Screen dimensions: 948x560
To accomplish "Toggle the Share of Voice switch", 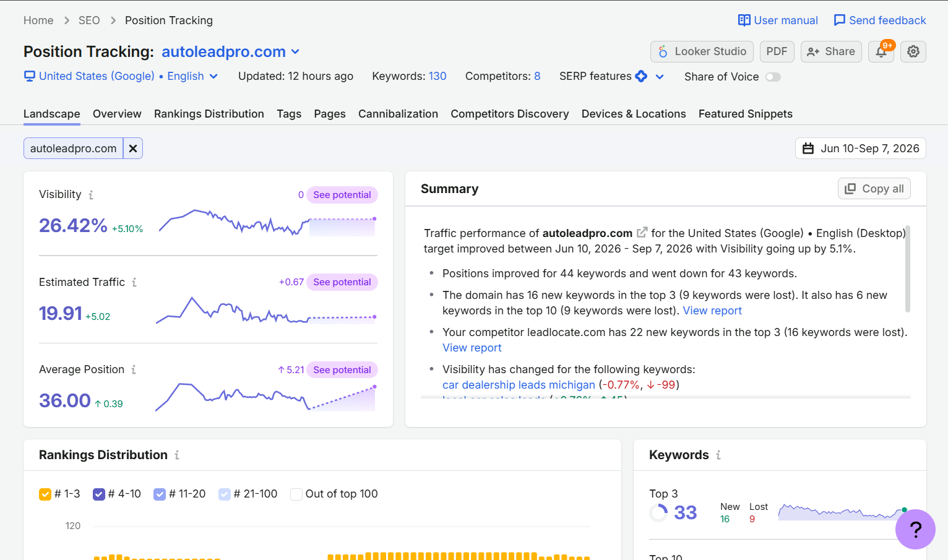I will tap(773, 77).
